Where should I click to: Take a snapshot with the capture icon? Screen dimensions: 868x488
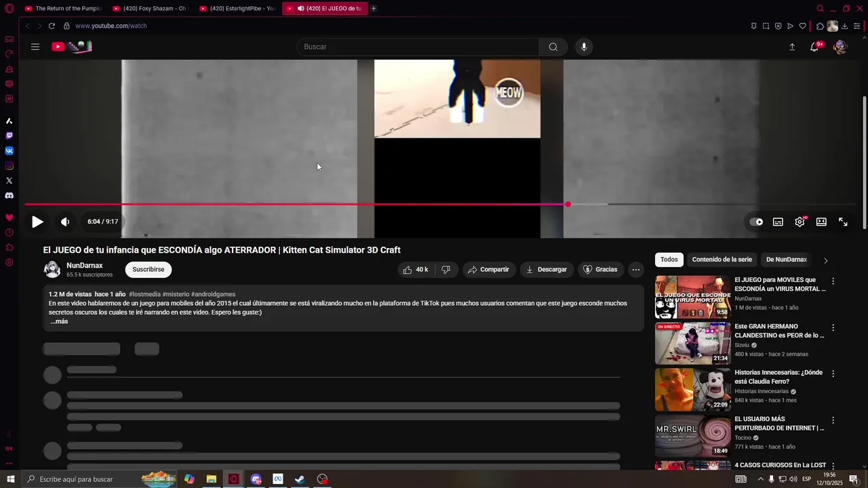(x=766, y=26)
